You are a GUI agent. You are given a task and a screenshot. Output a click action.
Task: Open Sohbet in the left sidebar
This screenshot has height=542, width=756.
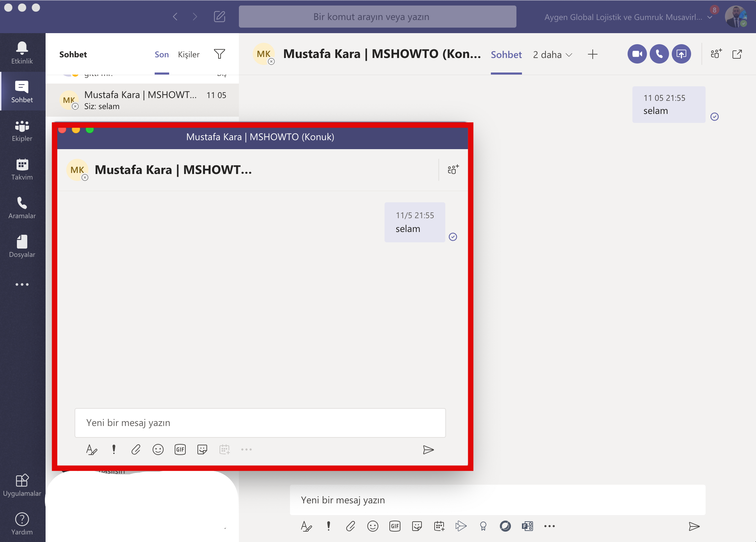coord(22,91)
